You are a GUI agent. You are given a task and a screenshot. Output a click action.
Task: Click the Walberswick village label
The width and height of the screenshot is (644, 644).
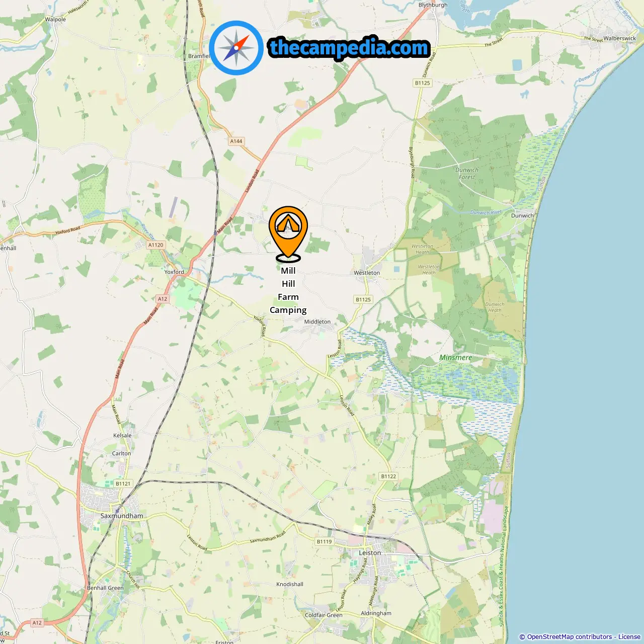coord(620,38)
